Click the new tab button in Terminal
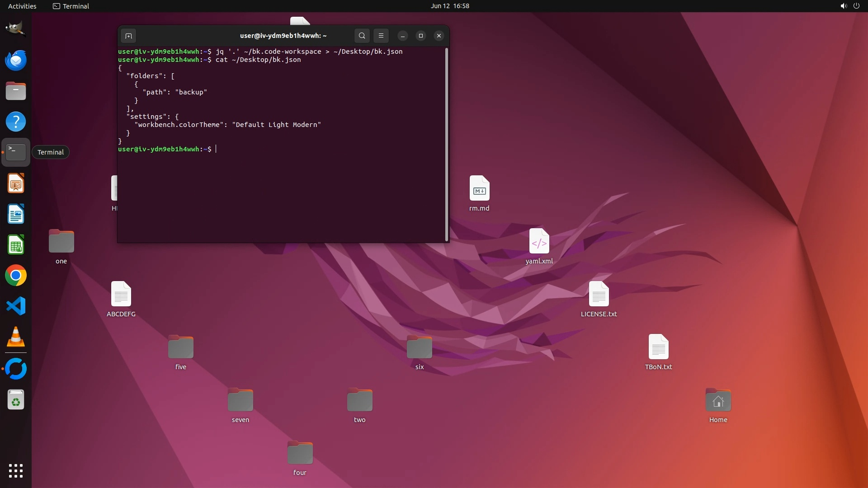Screen dimensions: 868x488 [128, 36]
